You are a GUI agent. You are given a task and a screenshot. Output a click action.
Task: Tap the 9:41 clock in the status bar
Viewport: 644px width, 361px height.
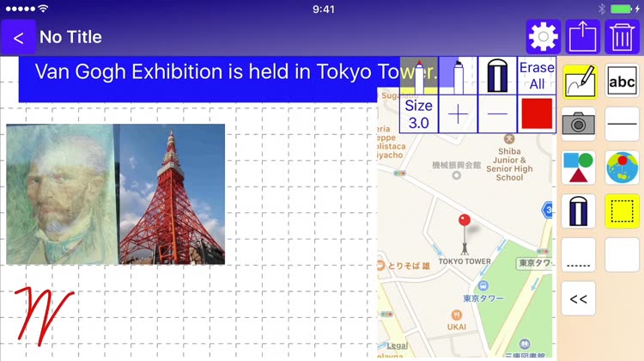click(323, 9)
